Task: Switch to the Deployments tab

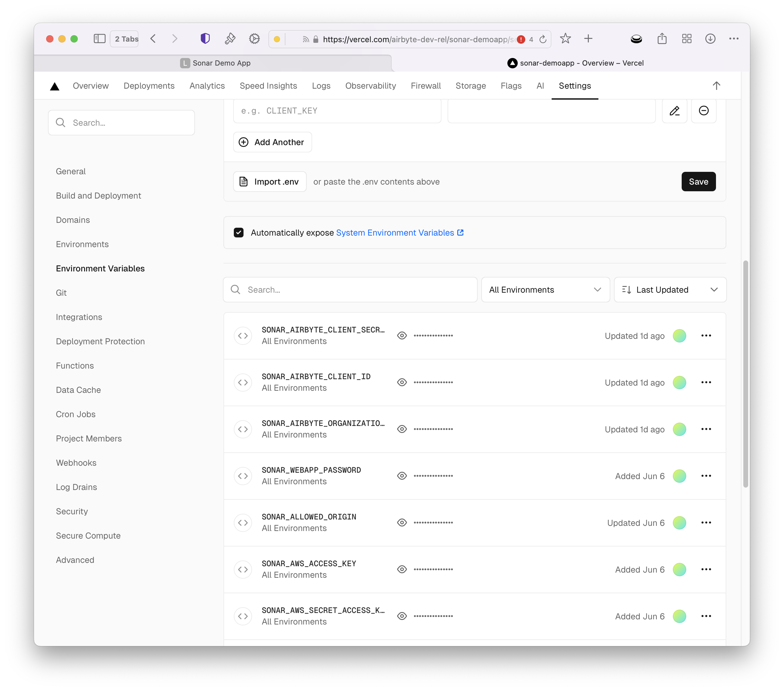Action: (149, 86)
